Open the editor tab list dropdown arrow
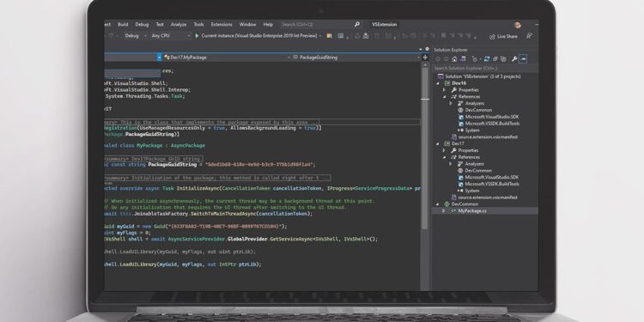The image size is (644, 322). click(x=421, y=49)
